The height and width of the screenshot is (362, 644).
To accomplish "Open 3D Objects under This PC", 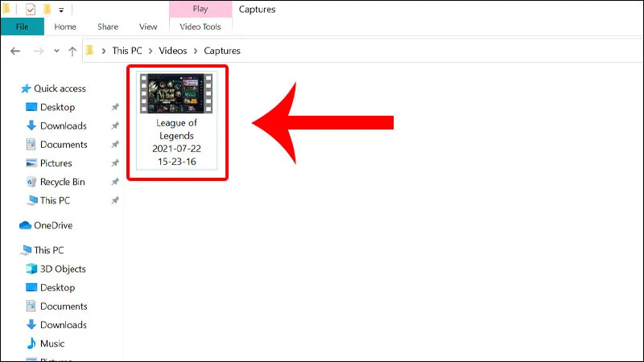I will pyautogui.click(x=63, y=269).
